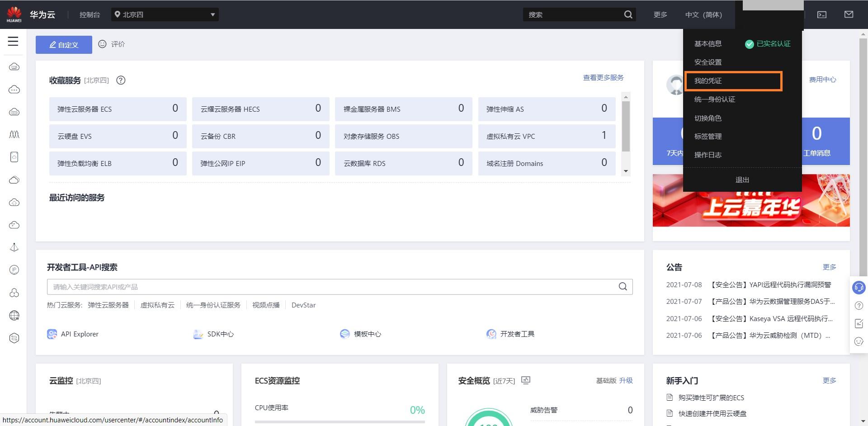
Task: Click the API Explorer icon
Action: click(52, 334)
